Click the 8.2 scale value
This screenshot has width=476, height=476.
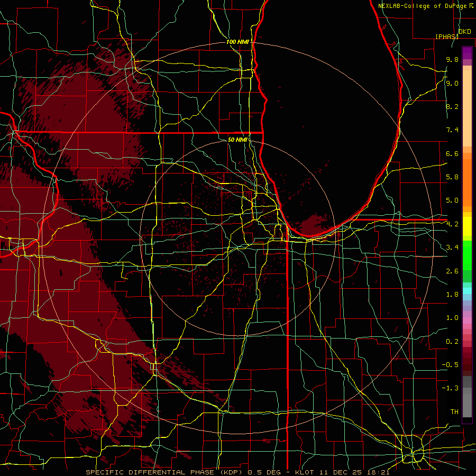pyautogui.click(x=452, y=106)
